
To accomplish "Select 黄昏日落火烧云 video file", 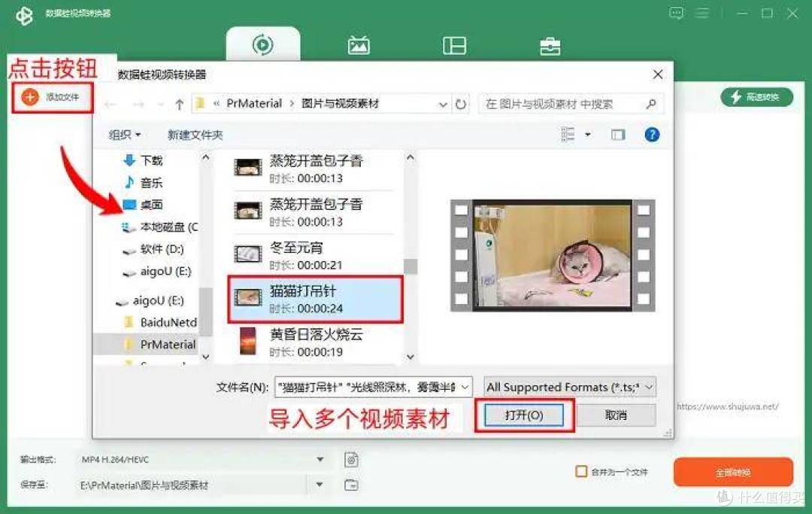I will [x=314, y=343].
